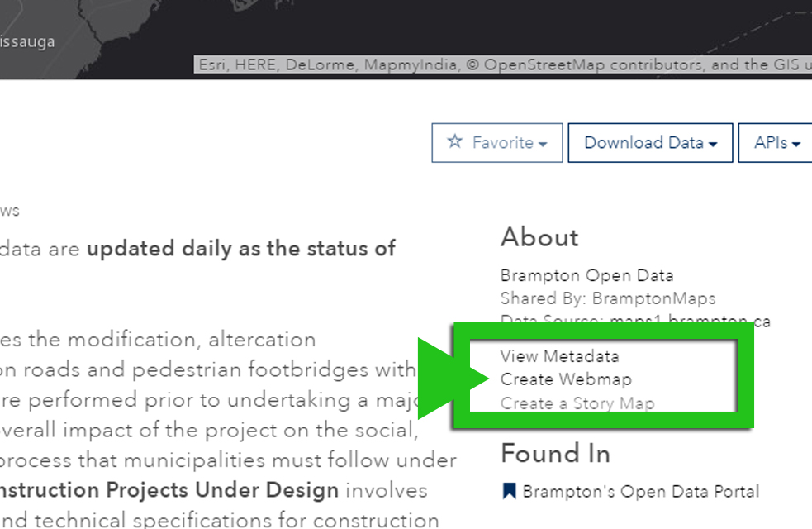Click the View Metadata link

(x=561, y=356)
